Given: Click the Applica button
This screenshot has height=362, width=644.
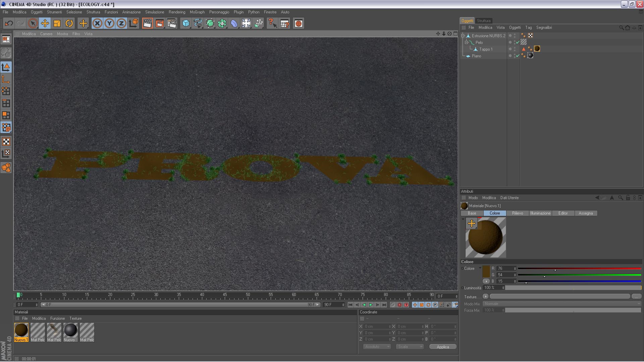Looking at the screenshot, I should pyautogui.click(x=442, y=347).
